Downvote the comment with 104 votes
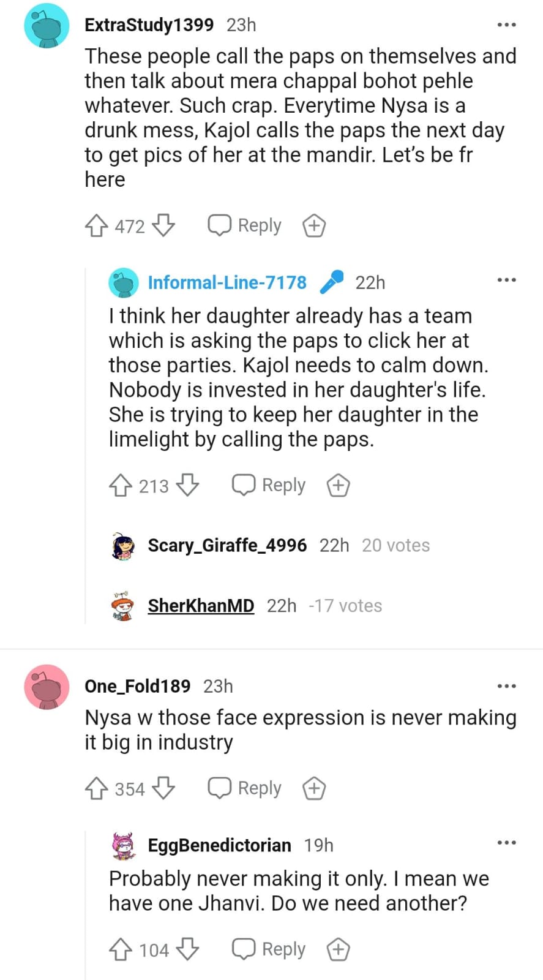543x980 pixels. pos(187,950)
